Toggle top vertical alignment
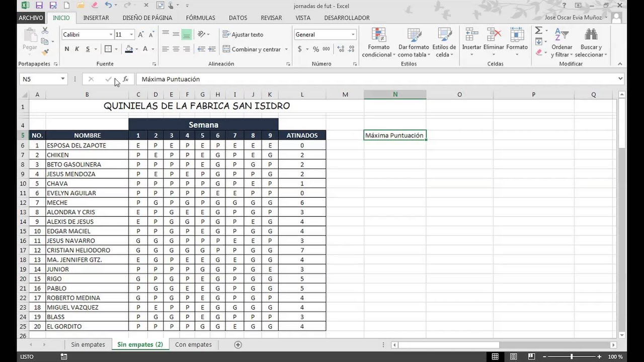The image size is (644, 362). coord(166,34)
